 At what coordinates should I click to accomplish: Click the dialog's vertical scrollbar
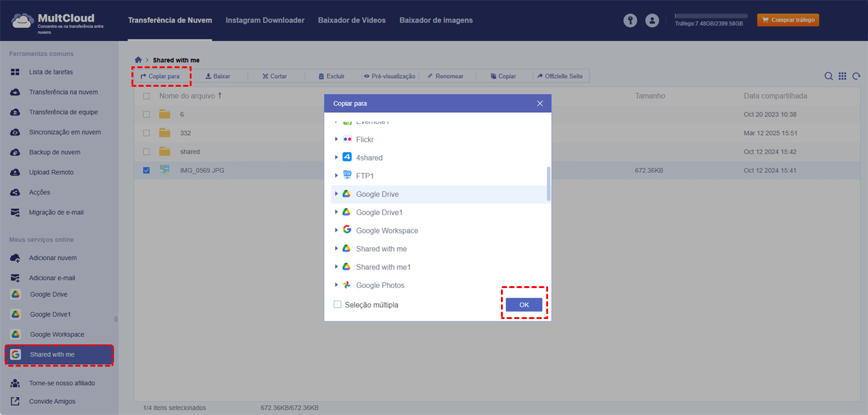point(548,183)
